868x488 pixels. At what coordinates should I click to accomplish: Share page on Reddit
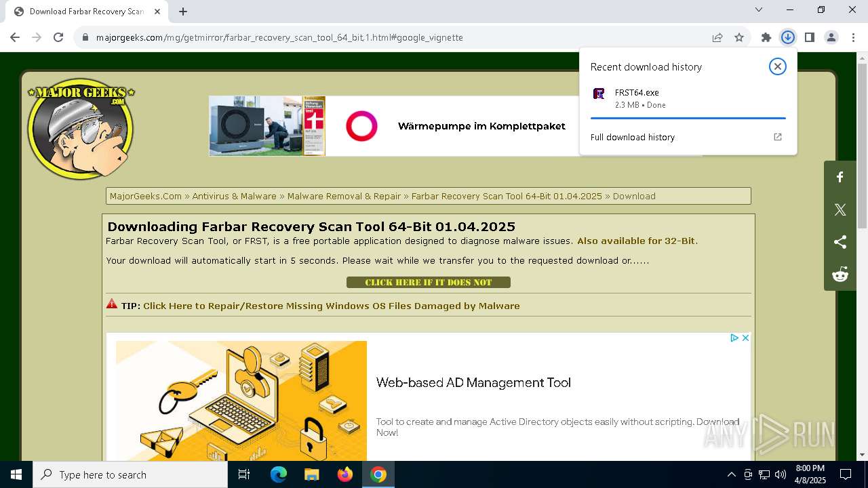point(840,274)
